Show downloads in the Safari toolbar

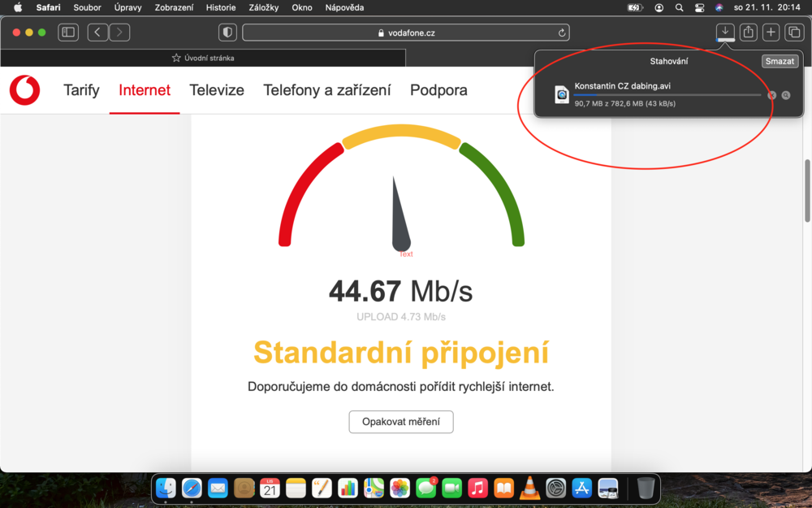pos(725,32)
